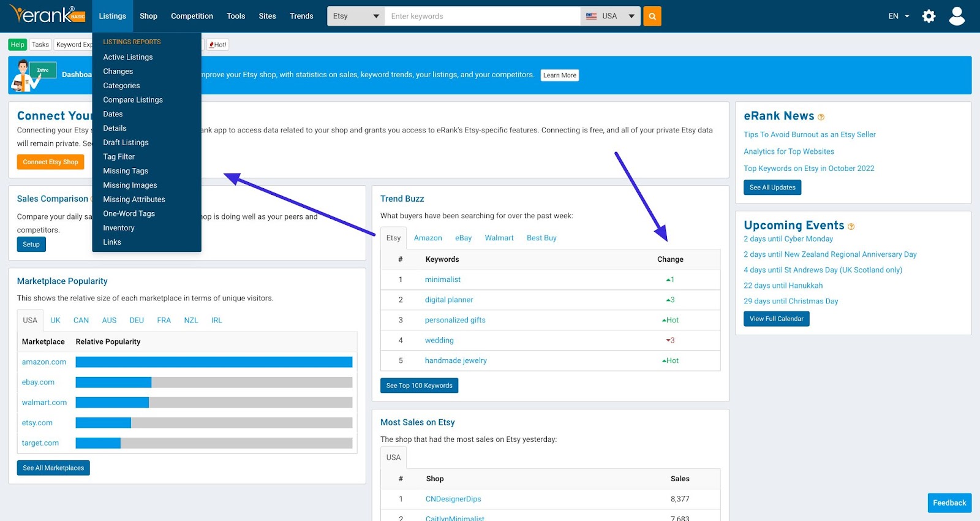Open the Trends menu
The width and height of the screenshot is (980, 521).
(x=301, y=16)
